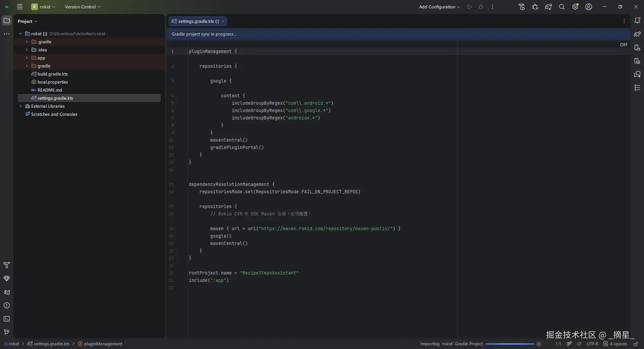The width and height of the screenshot is (644, 349).
Task: Expand the app folder in project tree
Action: pos(27,58)
